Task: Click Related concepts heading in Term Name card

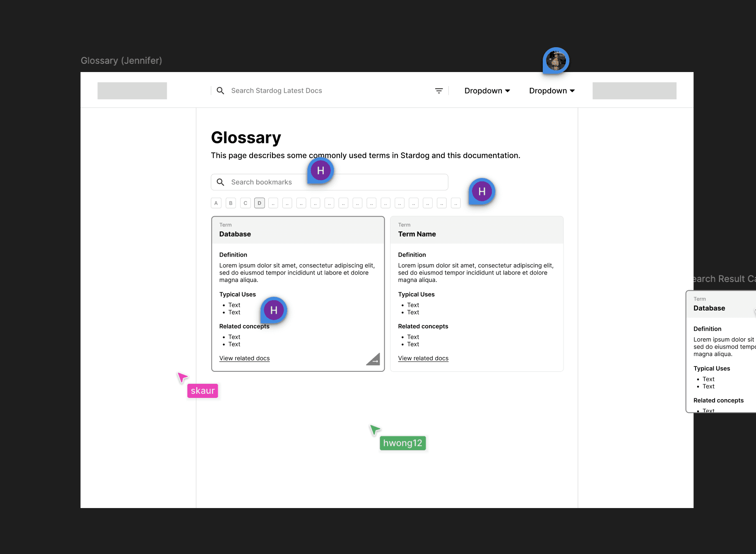Action: pyautogui.click(x=423, y=326)
